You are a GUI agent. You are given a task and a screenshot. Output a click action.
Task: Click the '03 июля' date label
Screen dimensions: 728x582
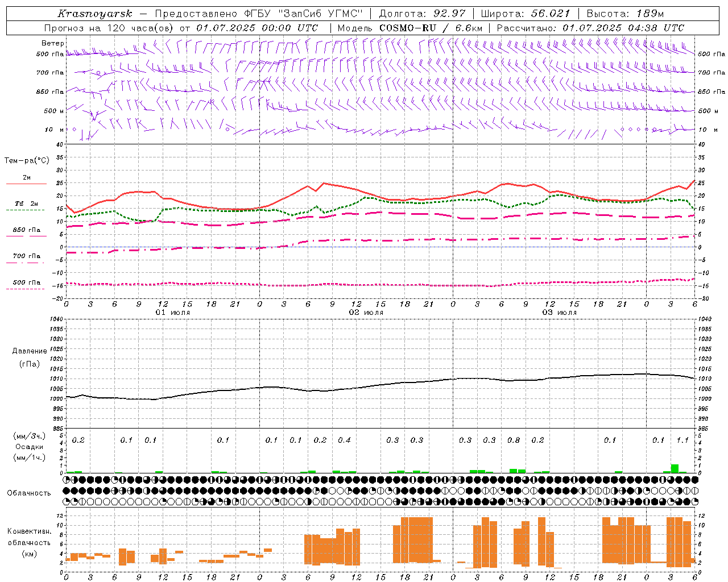tap(560, 313)
